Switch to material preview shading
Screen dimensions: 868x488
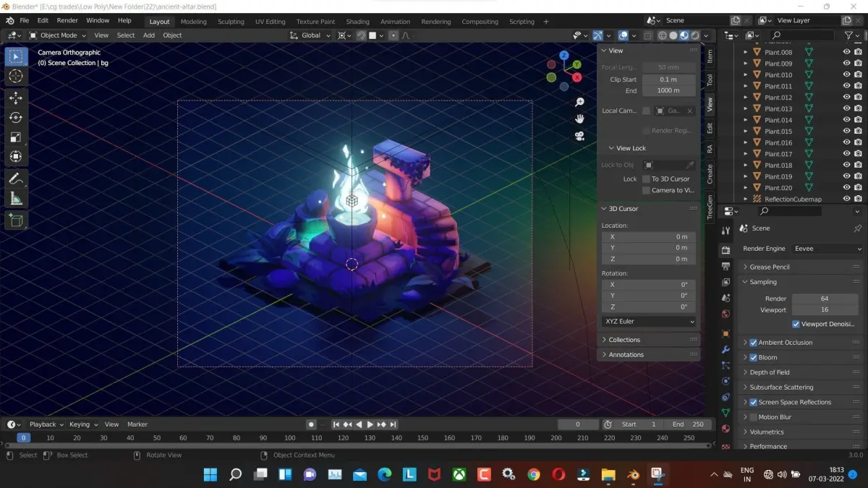(684, 35)
